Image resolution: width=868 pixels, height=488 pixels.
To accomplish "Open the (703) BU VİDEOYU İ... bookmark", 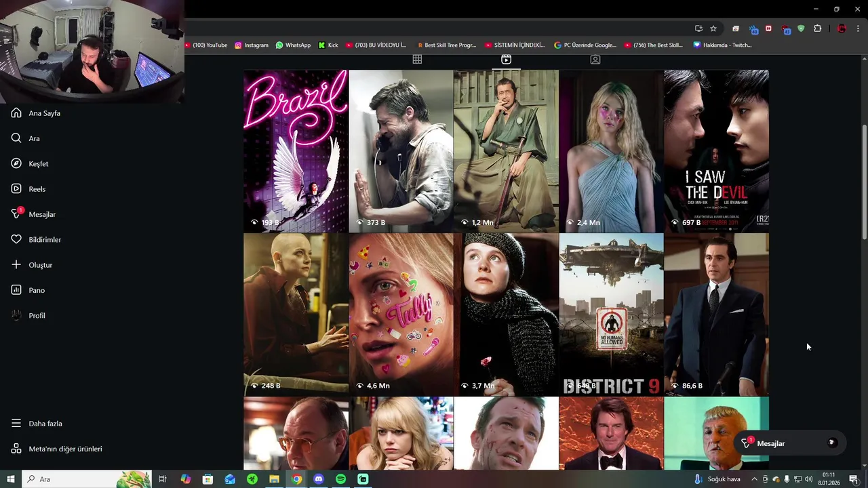I will click(376, 45).
